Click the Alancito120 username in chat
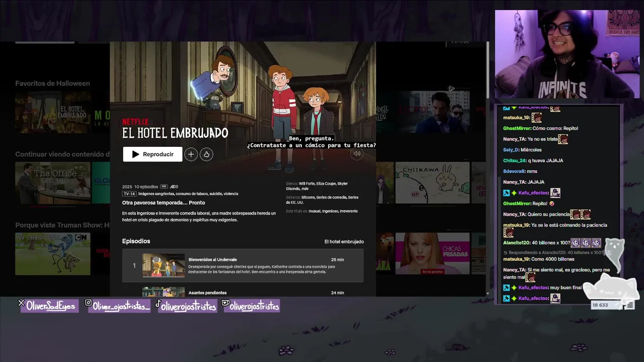Screen dimensions: 644x362 516,243
